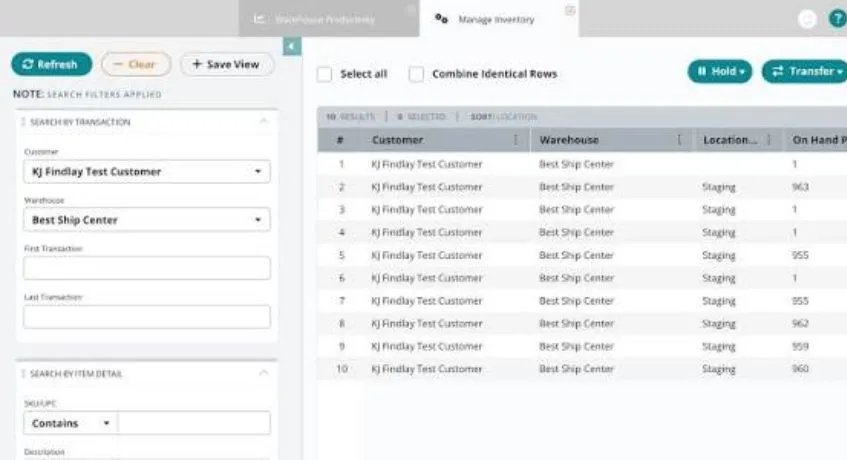
Task: Click on hand value 960
Action: (800, 369)
